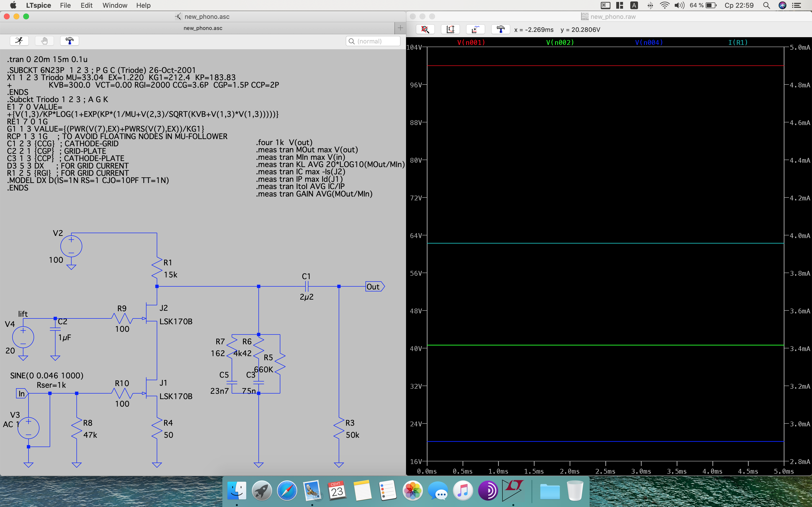Click the V(n001) trace label
The width and height of the screenshot is (812, 507).
[x=471, y=42]
